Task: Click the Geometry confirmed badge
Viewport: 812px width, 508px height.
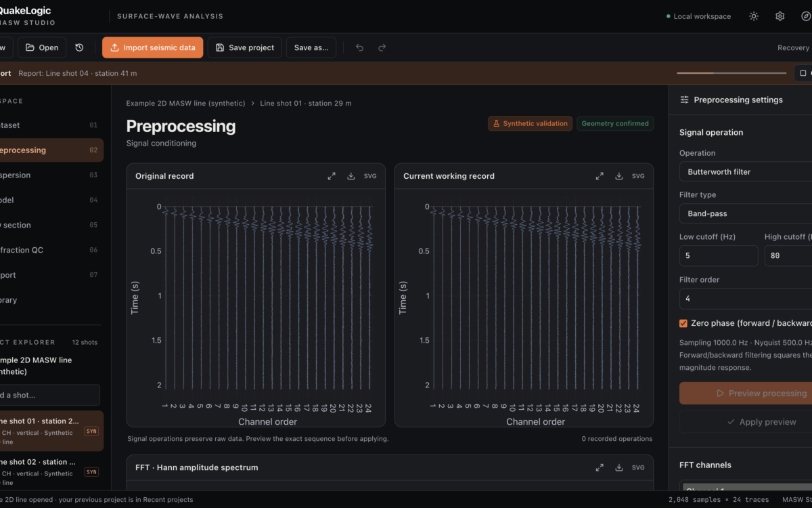Action: (615, 124)
